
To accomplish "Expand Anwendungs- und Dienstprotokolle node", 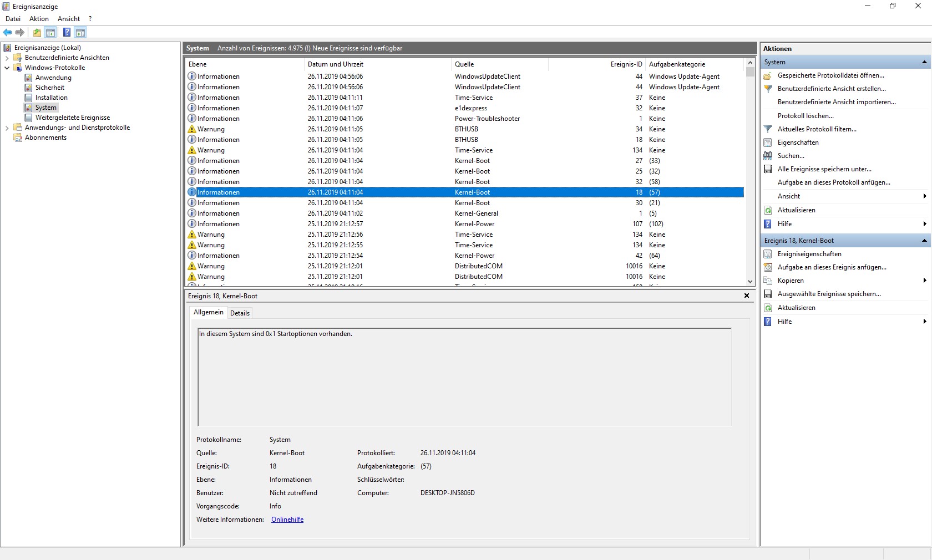I will 7,128.
